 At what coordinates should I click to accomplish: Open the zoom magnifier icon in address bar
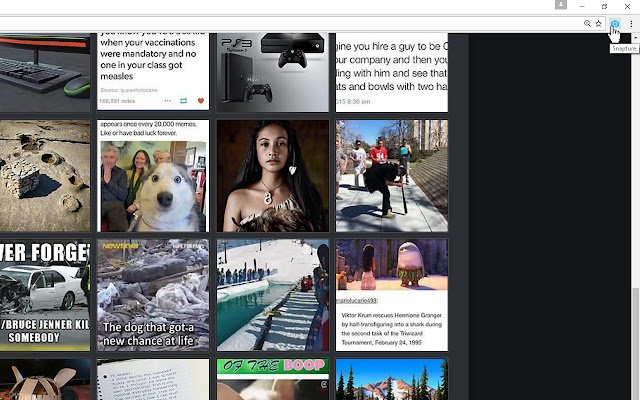pyautogui.click(x=587, y=24)
